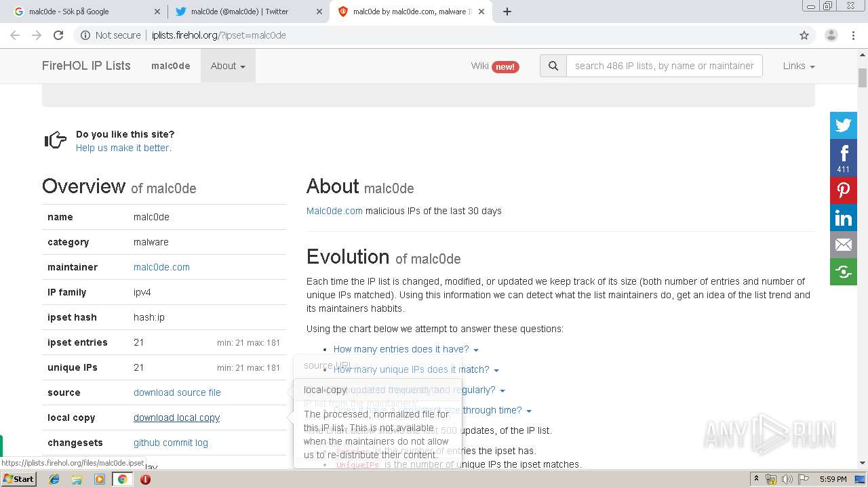Open Windows Start menu
The height and width of the screenshot is (488, 868).
click(19, 479)
